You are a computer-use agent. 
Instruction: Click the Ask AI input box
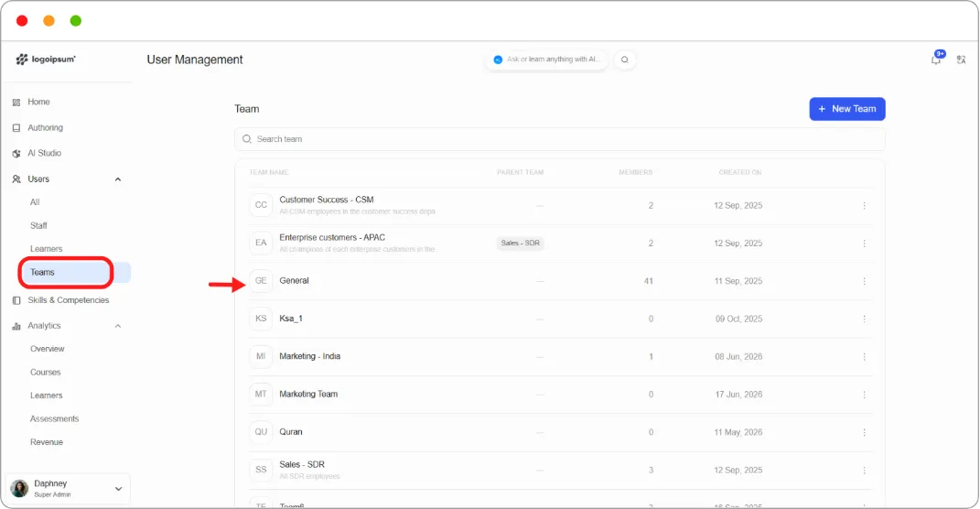pyautogui.click(x=547, y=60)
